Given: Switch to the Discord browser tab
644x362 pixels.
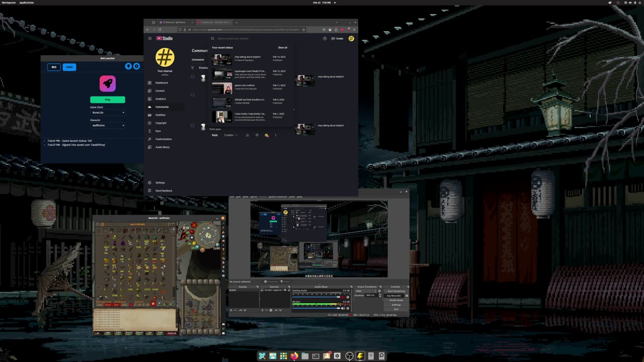Looking at the screenshot, I should point(175,22).
